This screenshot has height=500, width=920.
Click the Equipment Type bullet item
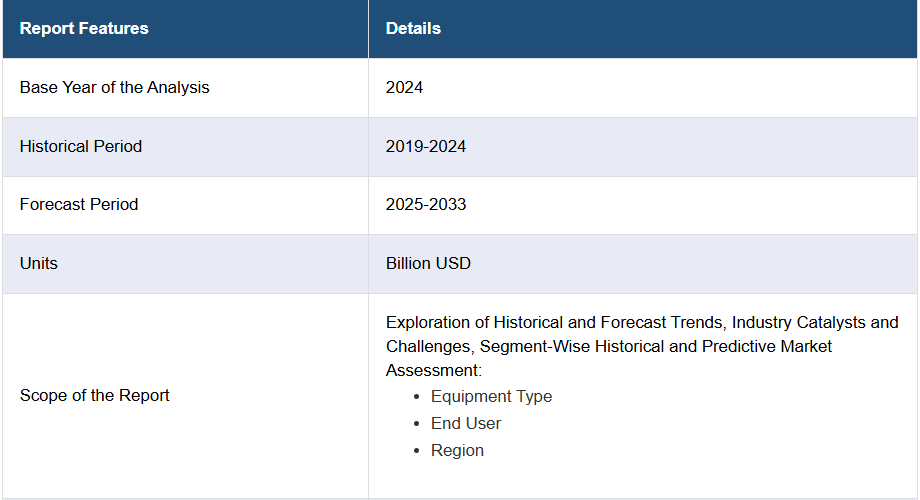tap(492, 396)
